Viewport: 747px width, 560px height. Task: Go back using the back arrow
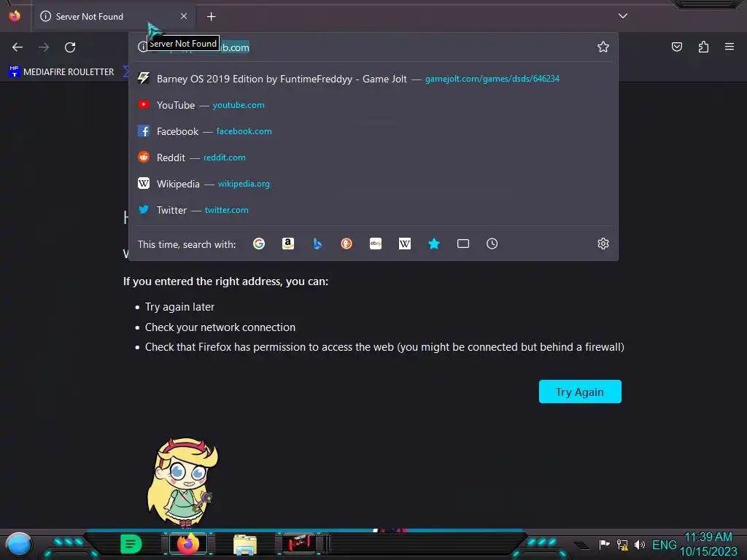click(18, 47)
